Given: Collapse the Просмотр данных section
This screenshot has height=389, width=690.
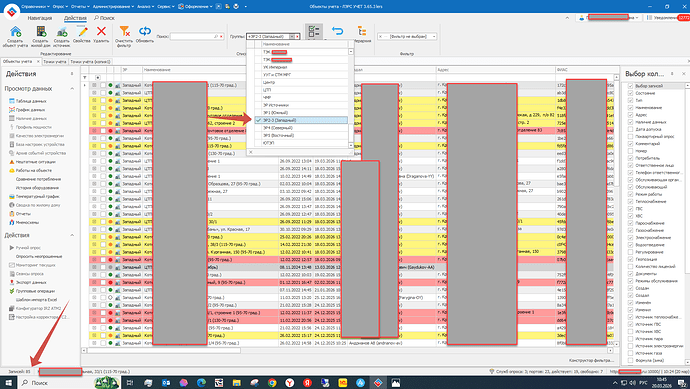Looking at the screenshot, I should 72,88.
